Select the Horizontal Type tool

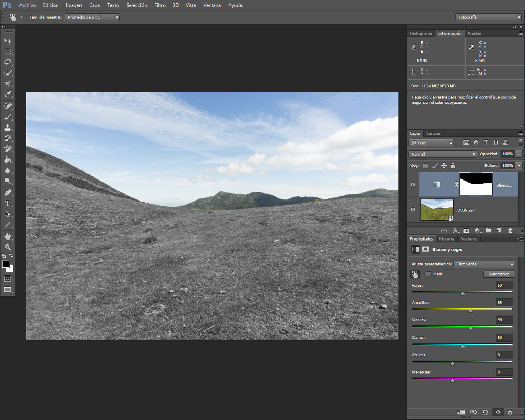(x=8, y=203)
